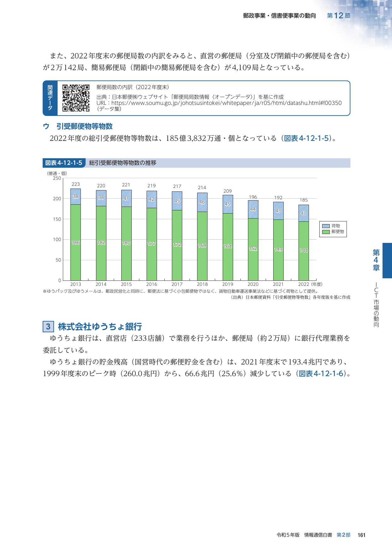The image size is (392, 554).
Task: Click the 図表4-12-1-5 chart label badge
Action: [64, 163]
